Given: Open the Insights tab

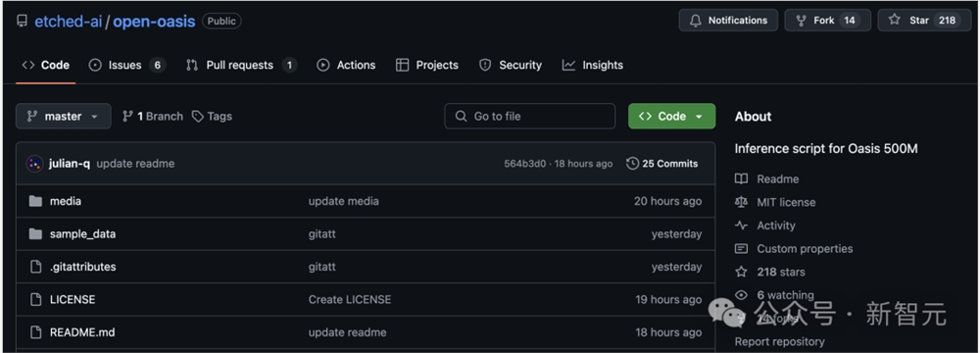Looking at the screenshot, I should pyautogui.click(x=593, y=65).
